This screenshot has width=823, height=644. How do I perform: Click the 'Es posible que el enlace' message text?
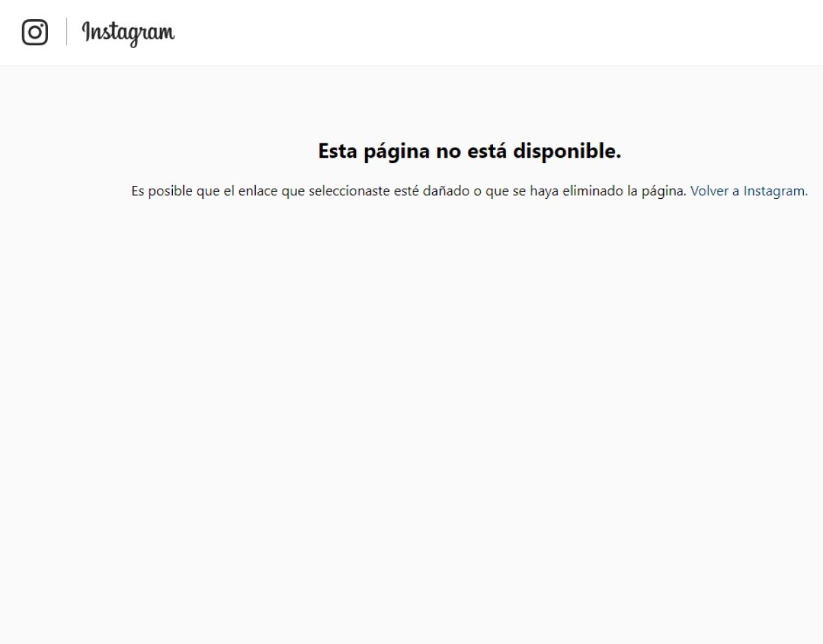409,191
